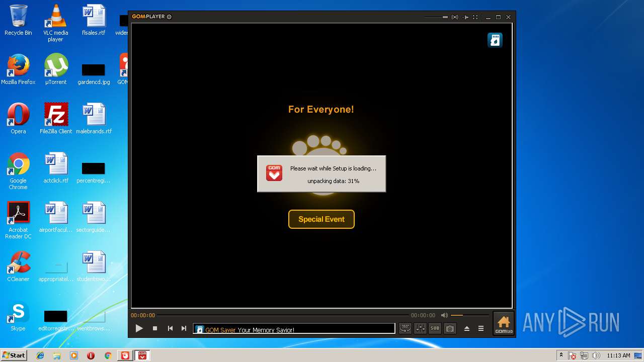Open the GOMlab home button

[x=503, y=323]
